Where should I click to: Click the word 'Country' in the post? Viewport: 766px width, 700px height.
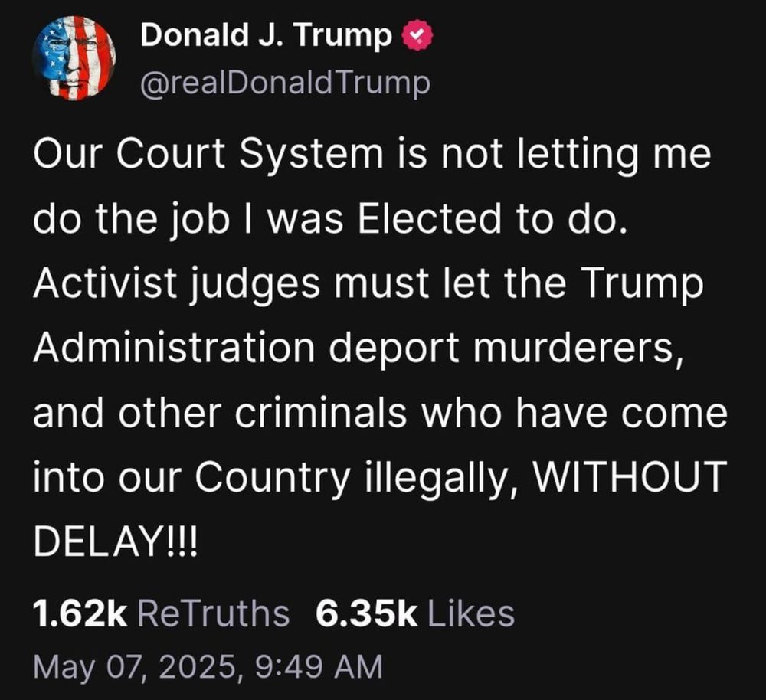click(x=273, y=478)
